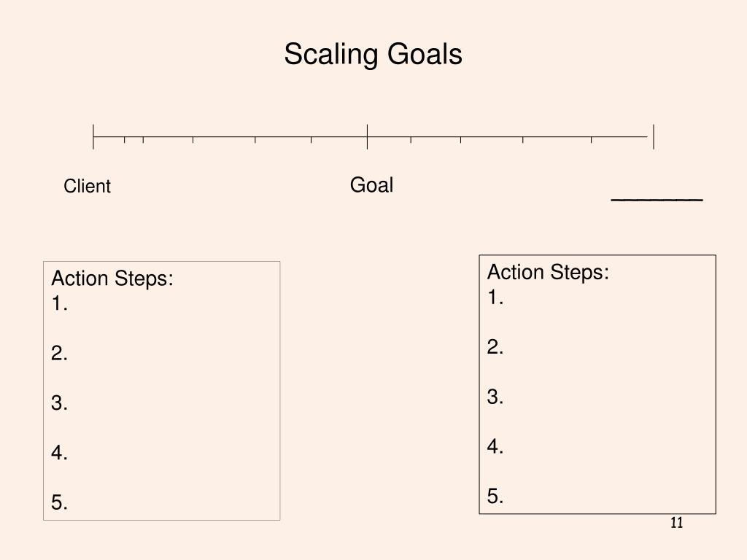Click item 2 in left Action Steps box

coord(60,353)
